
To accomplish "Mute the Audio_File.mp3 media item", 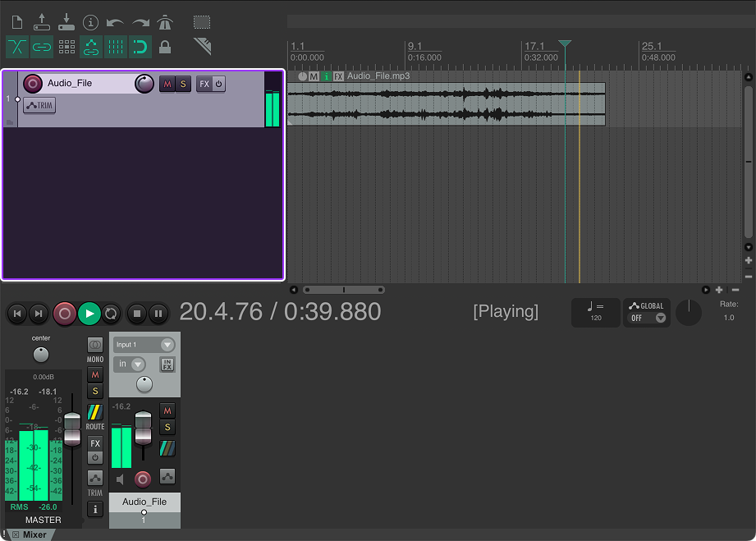I will 314,76.
